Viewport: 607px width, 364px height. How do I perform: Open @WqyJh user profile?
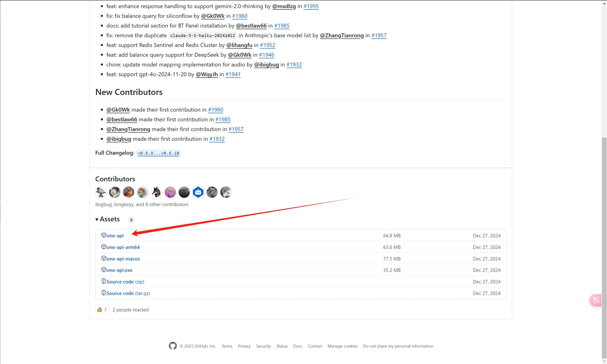(x=207, y=74)
